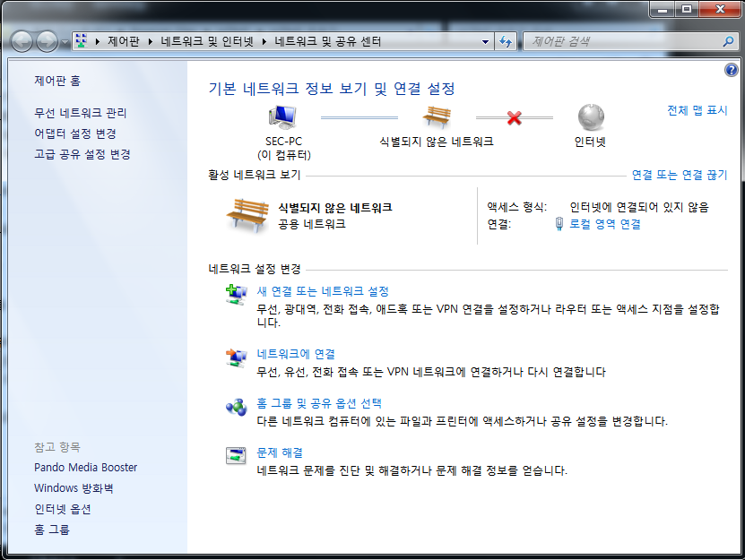Image resolution: width=745 pixels, height=560 pixels.
Task: Click the bench icon in the network map
Action: 437,116
